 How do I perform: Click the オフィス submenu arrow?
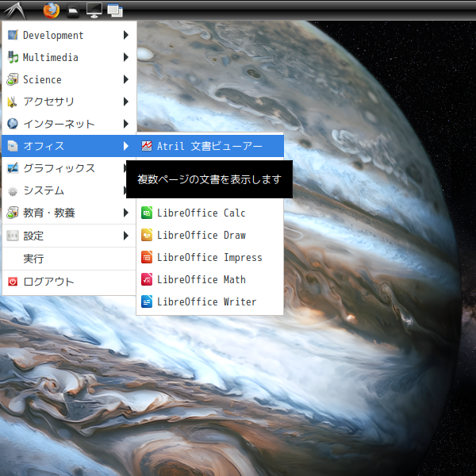(x=125, y=146)
